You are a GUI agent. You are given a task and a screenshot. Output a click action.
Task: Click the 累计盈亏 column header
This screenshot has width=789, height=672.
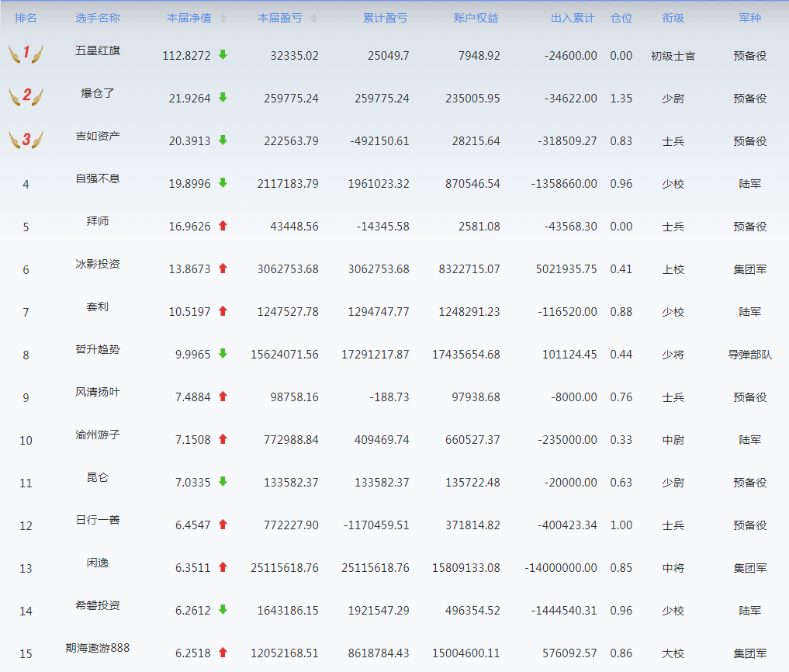coord(385,18)
